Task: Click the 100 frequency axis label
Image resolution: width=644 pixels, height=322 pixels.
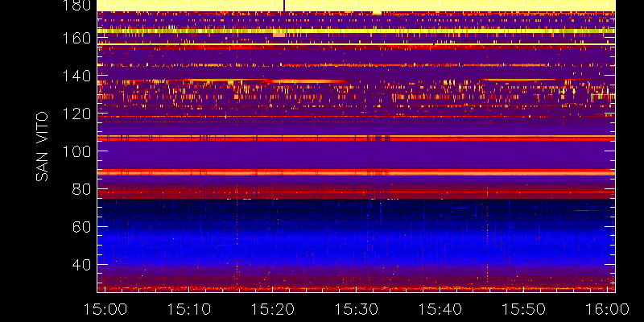Action: (76, 151)
